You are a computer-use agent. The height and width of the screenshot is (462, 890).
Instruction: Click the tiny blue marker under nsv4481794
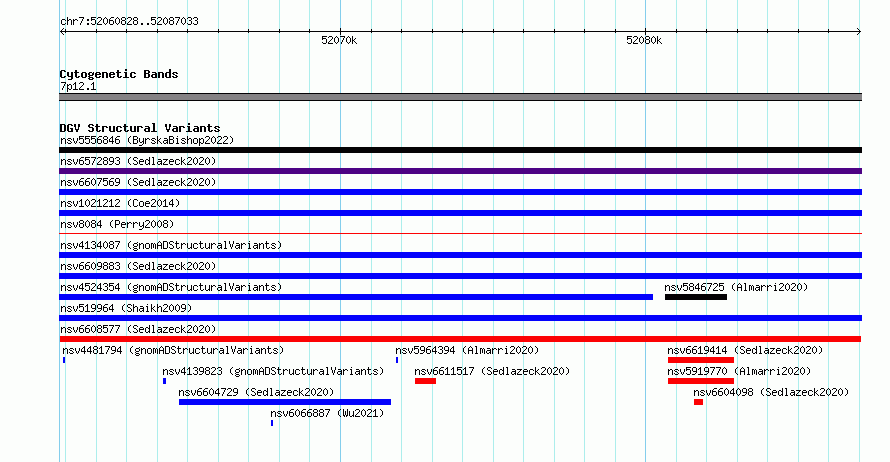point(64,360)
